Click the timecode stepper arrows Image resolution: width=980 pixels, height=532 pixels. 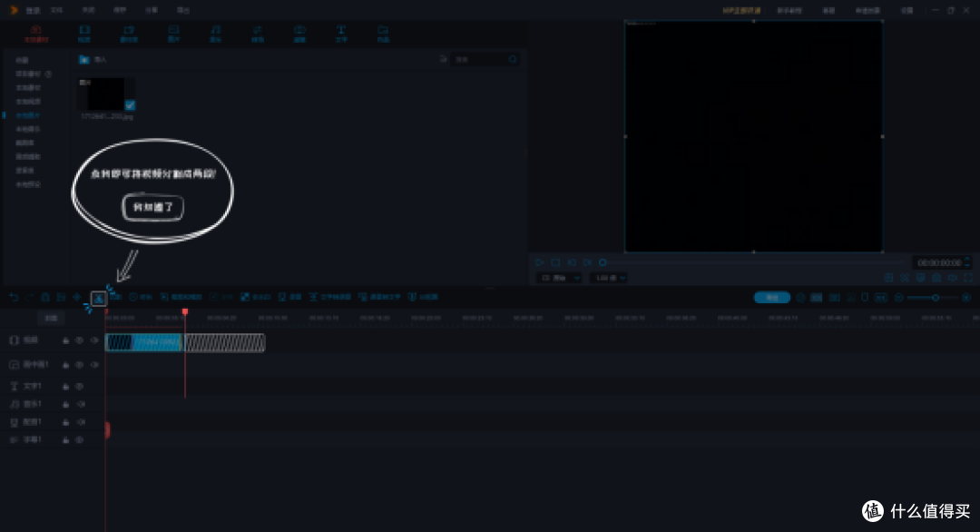pyautogui.click(x=967, y=262)
